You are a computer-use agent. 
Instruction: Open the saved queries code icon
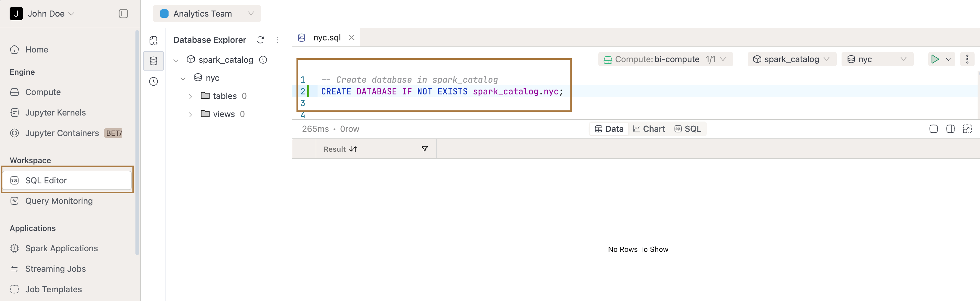click(x=153, y=40)
